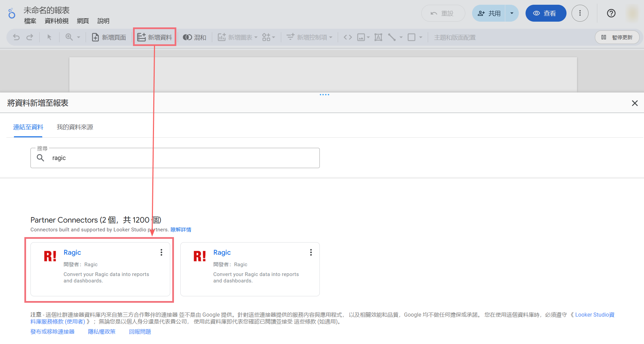The height and width of the screenshot is (344, 644).
Task: Open 隱私權政策 privacy policy link
Action: click(102, 332)
